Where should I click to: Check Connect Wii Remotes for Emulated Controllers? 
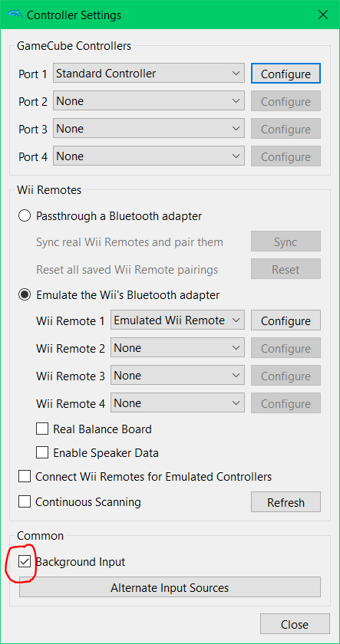(25, 477)
